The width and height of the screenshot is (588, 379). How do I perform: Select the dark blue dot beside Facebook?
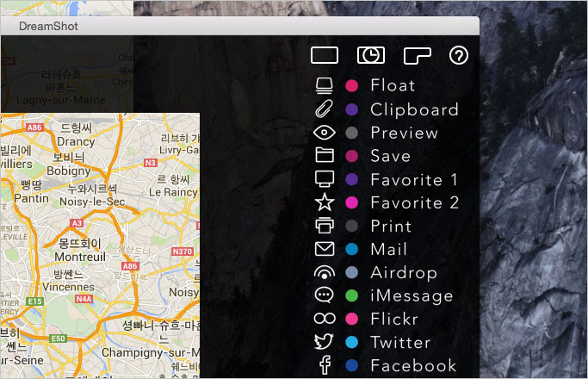(351, 365)
